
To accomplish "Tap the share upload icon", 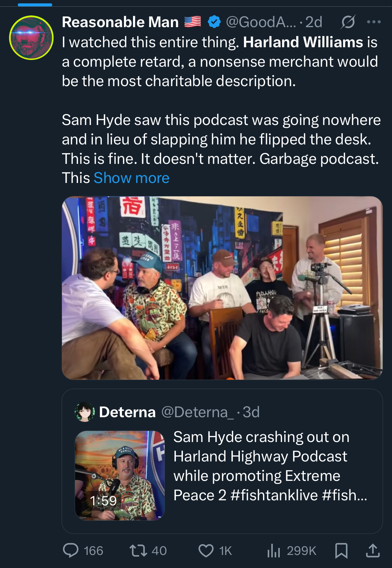I will (373, 551).
